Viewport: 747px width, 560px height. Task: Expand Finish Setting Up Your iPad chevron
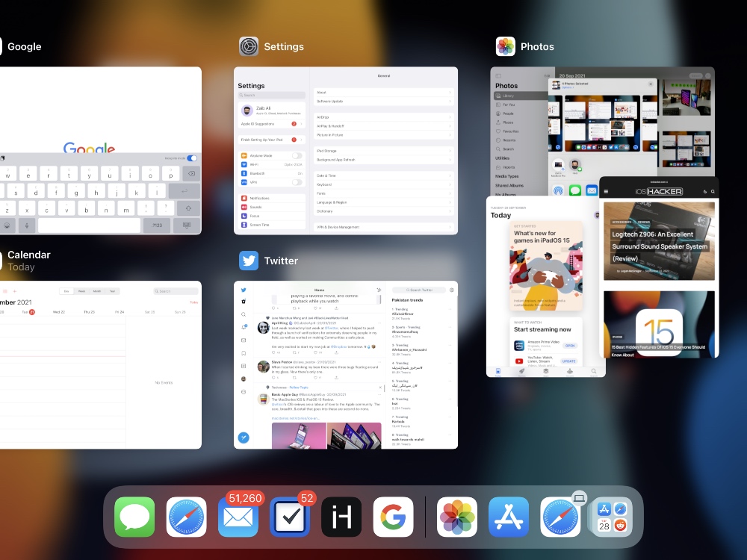301,140
